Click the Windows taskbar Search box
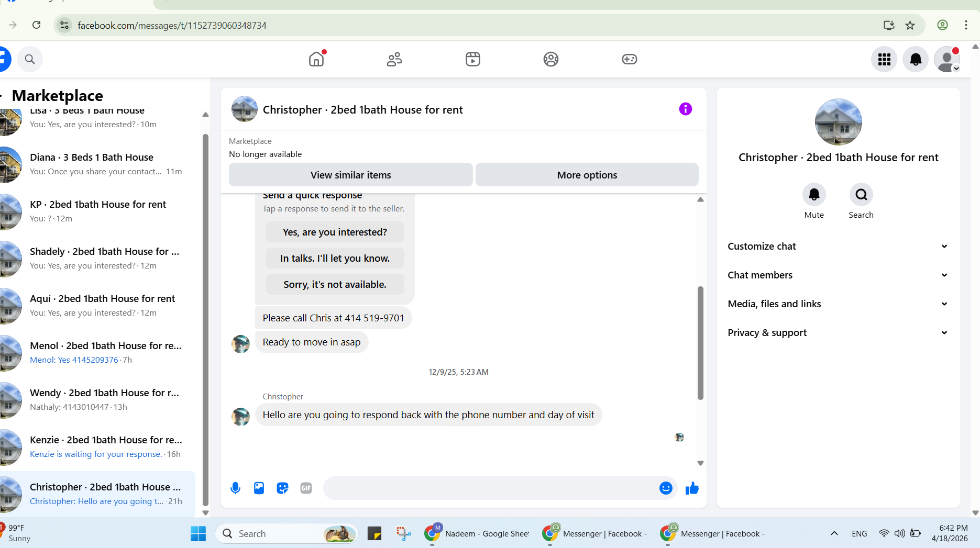This screenshot has width=980, height=548. click(287, 533)
